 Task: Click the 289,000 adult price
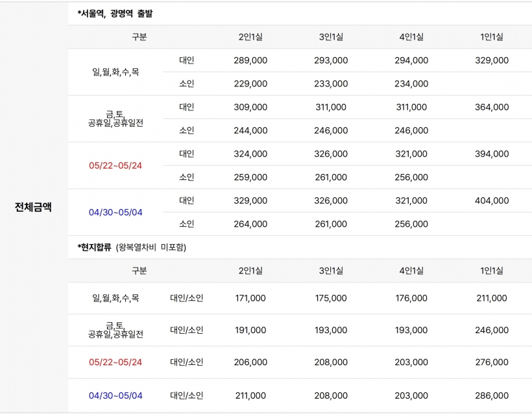[250, 60]
